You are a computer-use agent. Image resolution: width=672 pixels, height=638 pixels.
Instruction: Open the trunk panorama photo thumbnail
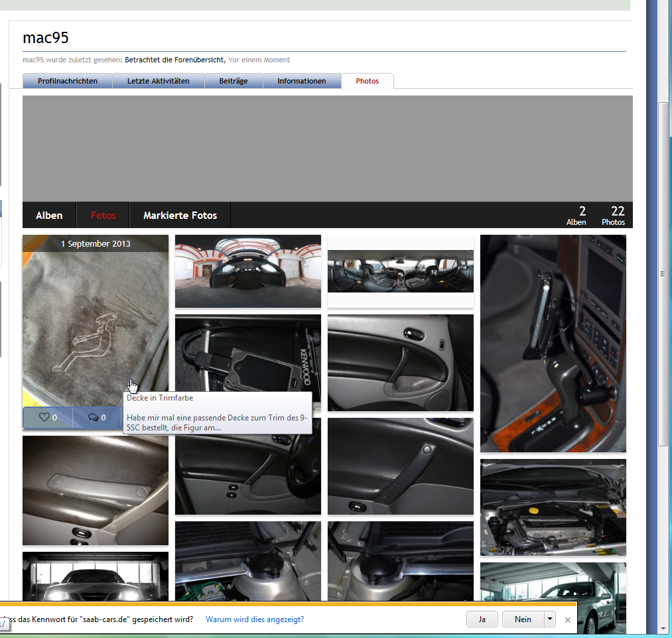click(x=247, y=271)
